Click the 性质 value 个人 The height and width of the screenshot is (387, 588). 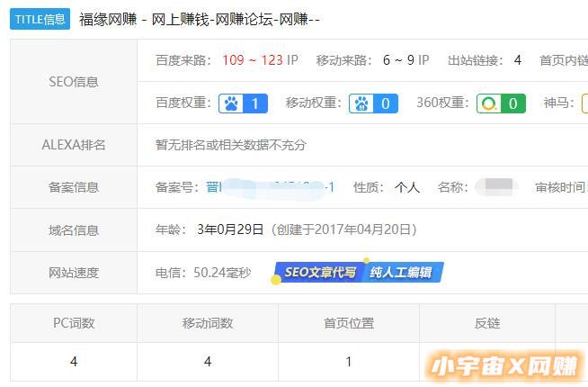click(x=407, y=187)
